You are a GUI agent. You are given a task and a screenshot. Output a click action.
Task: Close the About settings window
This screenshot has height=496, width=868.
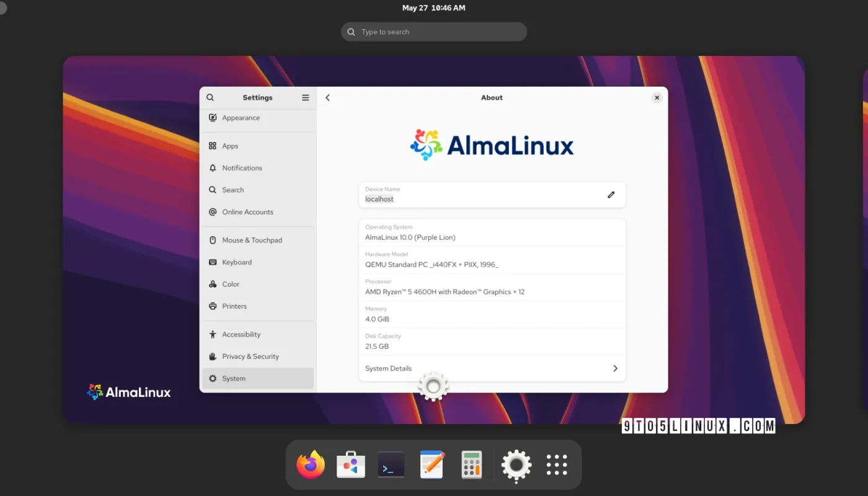[x=657, y=97]
